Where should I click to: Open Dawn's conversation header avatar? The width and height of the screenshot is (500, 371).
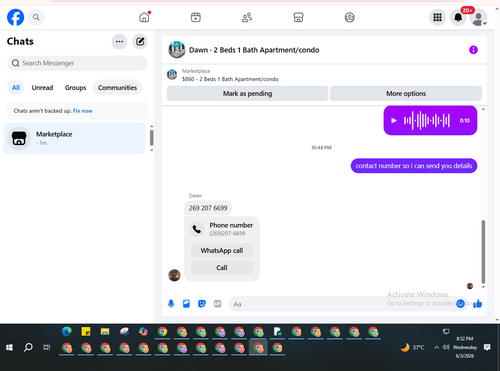point(177,50)
